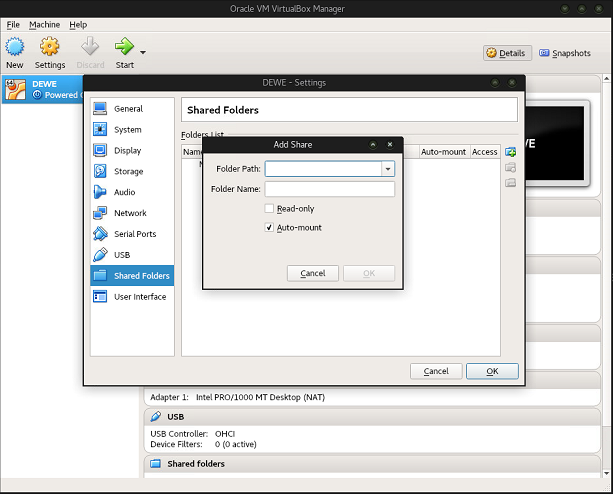Click the Auto-mount column header

pyautogui.click(x=443, y=152)
